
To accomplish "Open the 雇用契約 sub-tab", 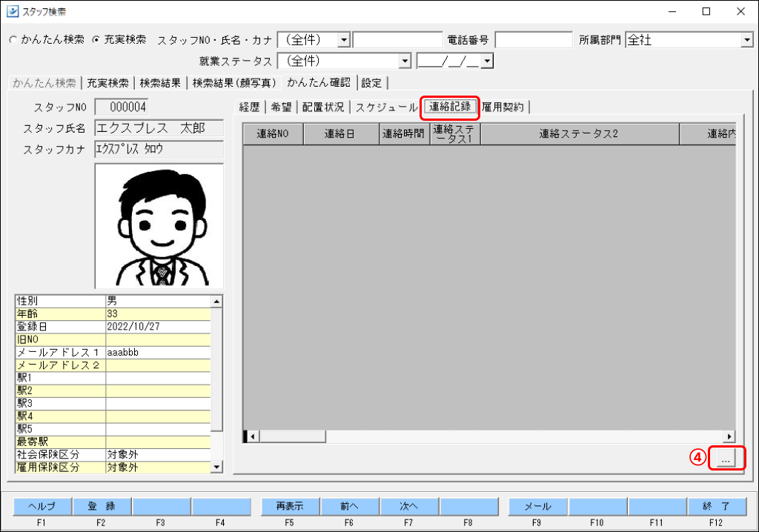I will click(x=503, y=107).
